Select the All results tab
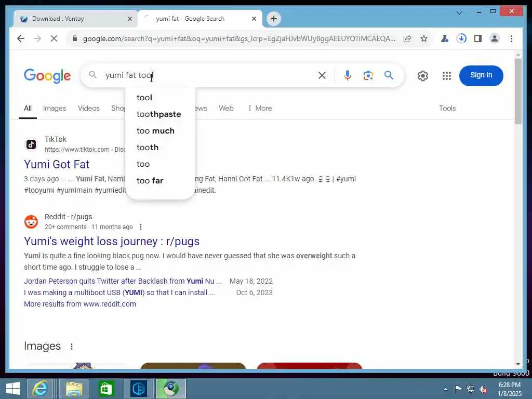The height and width of the screenshot is (399, 532). pos(28,108)
